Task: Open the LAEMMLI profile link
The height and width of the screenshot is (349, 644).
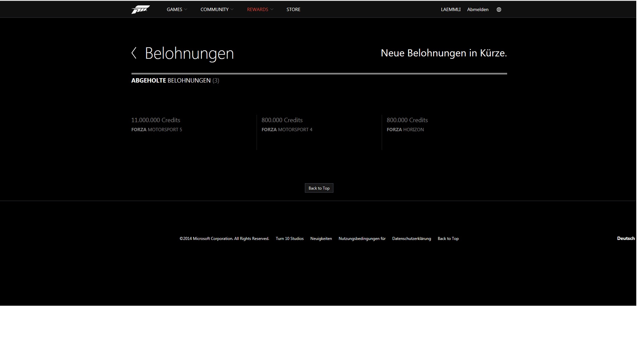Action: coord(450,9)
